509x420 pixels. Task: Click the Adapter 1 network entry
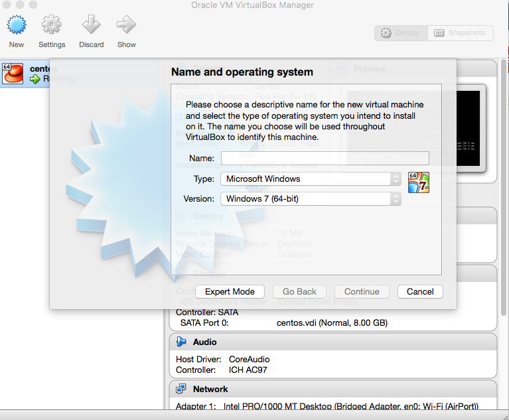click(327, 406)
